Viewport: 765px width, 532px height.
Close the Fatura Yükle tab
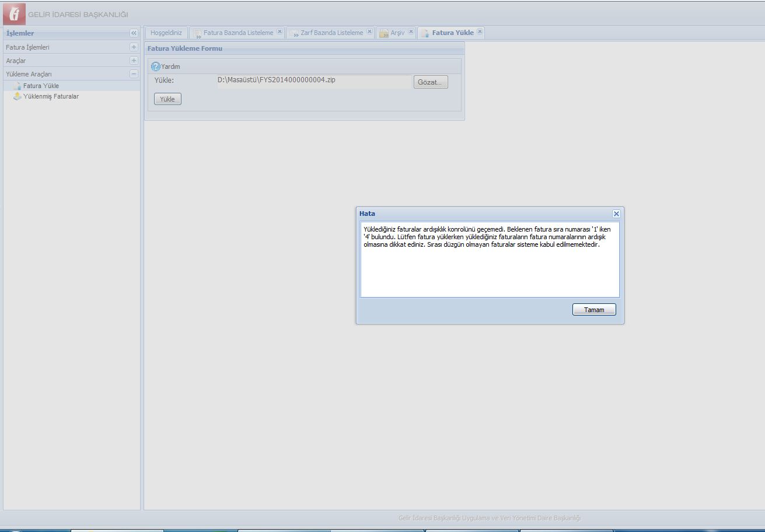tap(480, 32)
